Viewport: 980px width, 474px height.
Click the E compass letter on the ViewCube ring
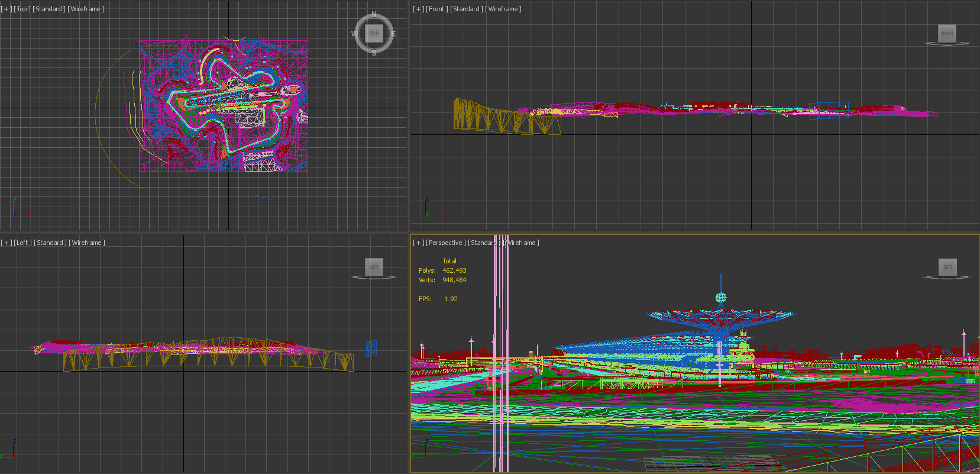pyautogui.click(x=393, y=34)
